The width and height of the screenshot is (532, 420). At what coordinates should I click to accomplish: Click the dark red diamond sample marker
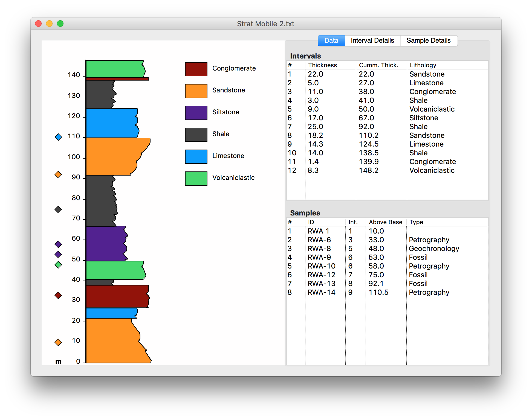coord(58,295)
